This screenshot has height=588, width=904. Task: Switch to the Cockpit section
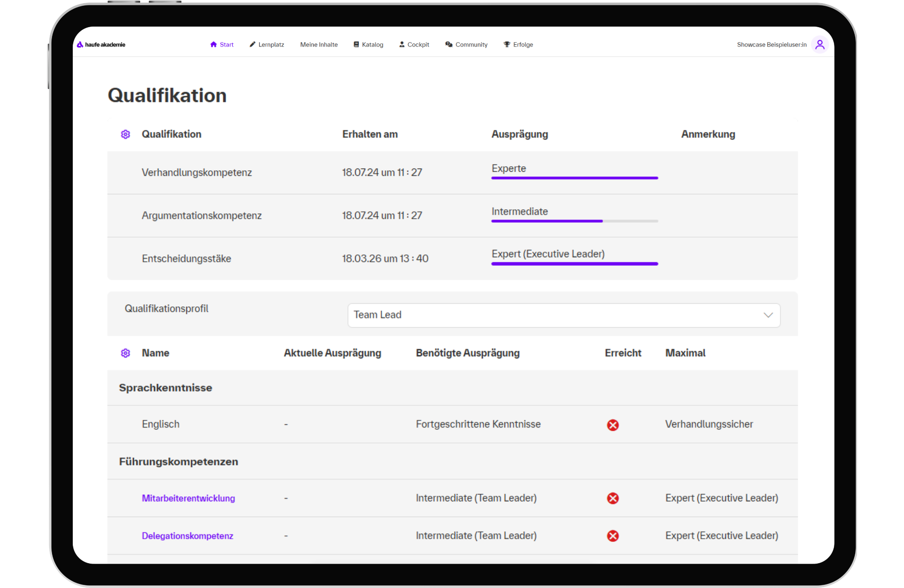[414, 44]
